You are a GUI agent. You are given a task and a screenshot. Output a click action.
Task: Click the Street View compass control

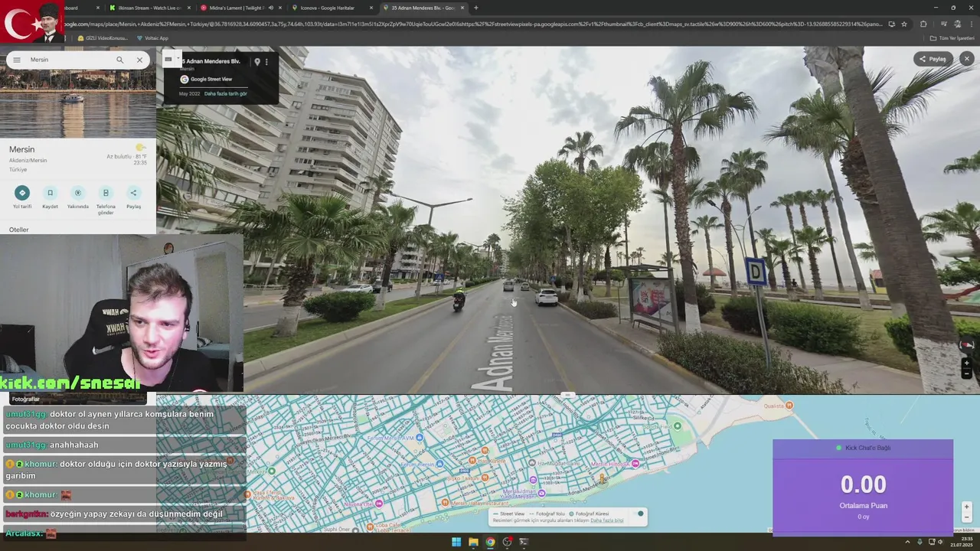[969, 345]
